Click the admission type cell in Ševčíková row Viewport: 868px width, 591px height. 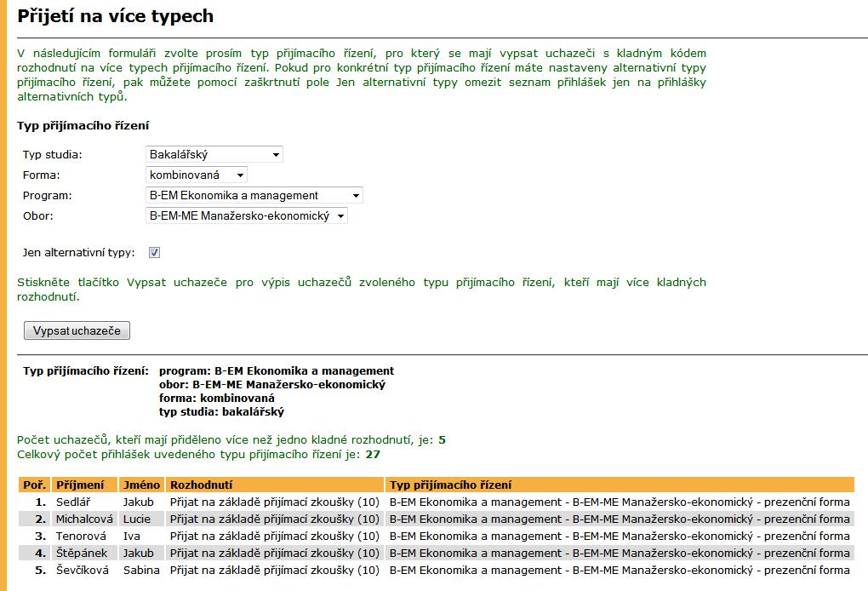coord(620,570)
